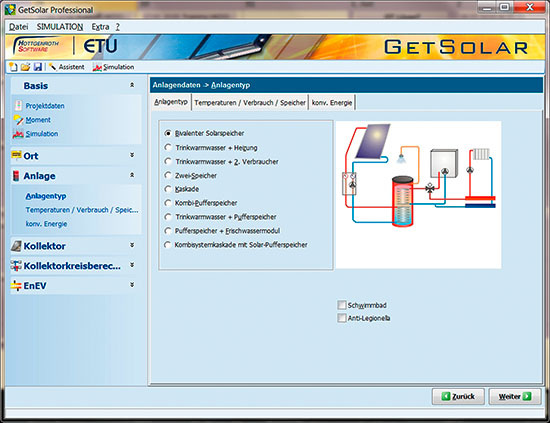Open the Datei menu
This screenshot has height=423, width=550.
click(x=19, y=27)
